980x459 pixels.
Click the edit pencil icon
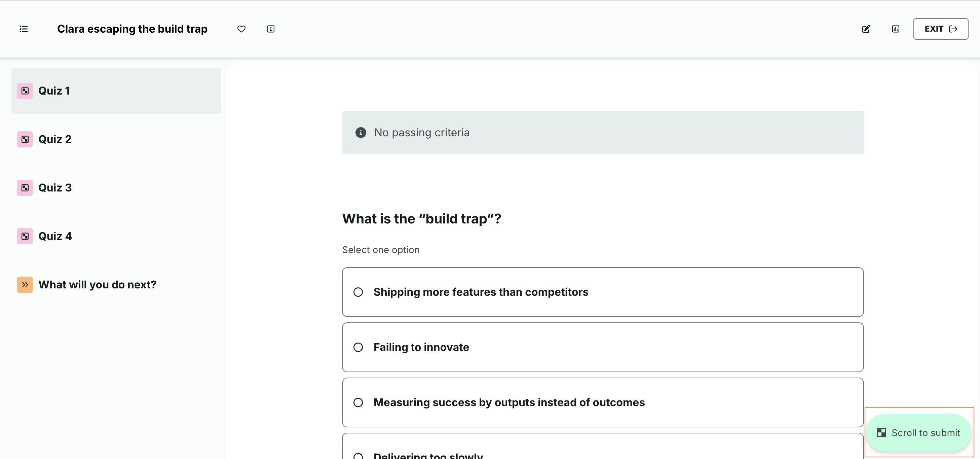(x=866, y=29)
